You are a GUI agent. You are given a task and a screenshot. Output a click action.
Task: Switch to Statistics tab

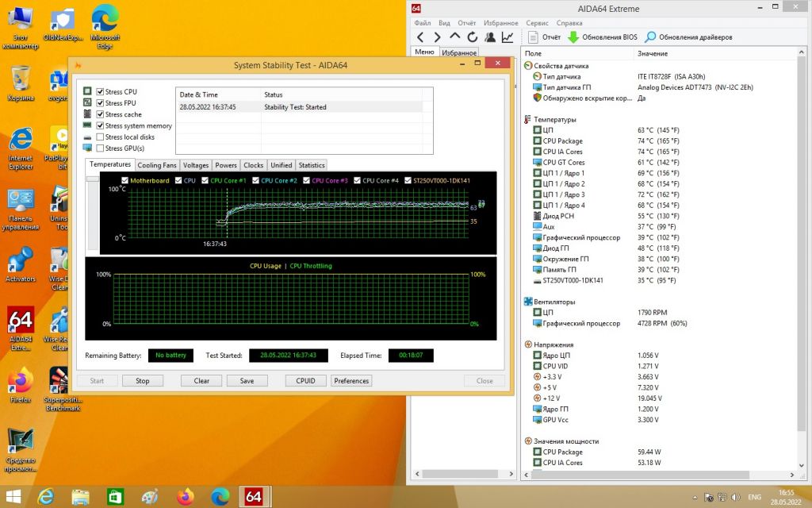click(x=312, y=165)
